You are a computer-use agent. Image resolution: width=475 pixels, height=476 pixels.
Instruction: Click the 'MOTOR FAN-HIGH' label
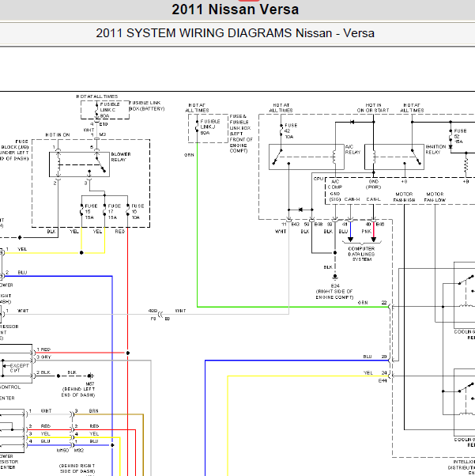click(x=404, y=197)
